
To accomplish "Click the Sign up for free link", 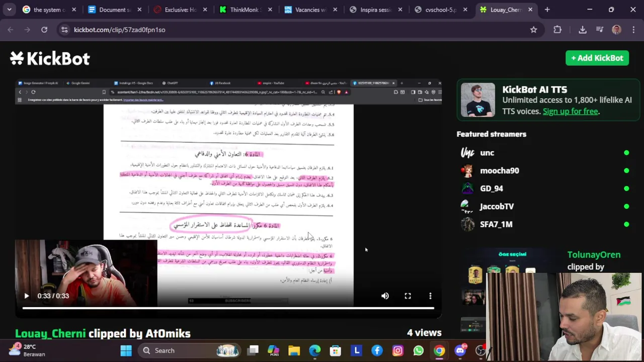I will pyautogui.click(x=570, y=111).
